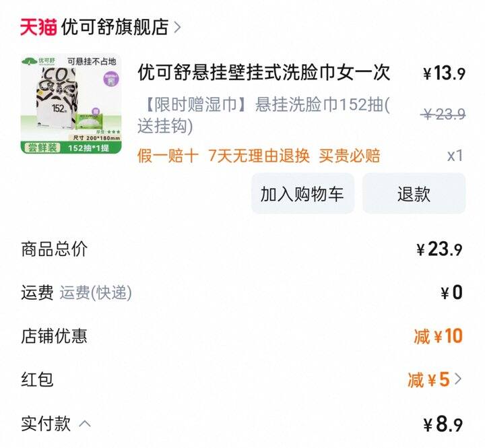Tap 尝鲜装 badge on product image
Screen dimensions: 485x448
(42, 148)
